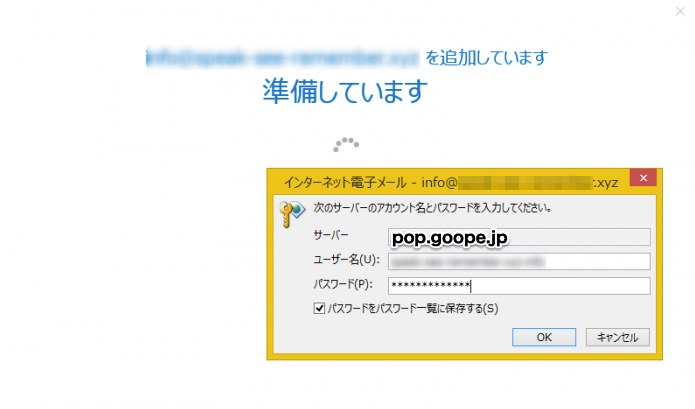
Task: Close the account setup window with gray X
Action: pos(680,12)
